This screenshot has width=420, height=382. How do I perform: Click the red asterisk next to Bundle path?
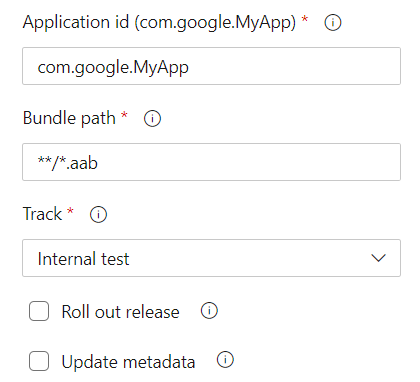pos(124,115)
